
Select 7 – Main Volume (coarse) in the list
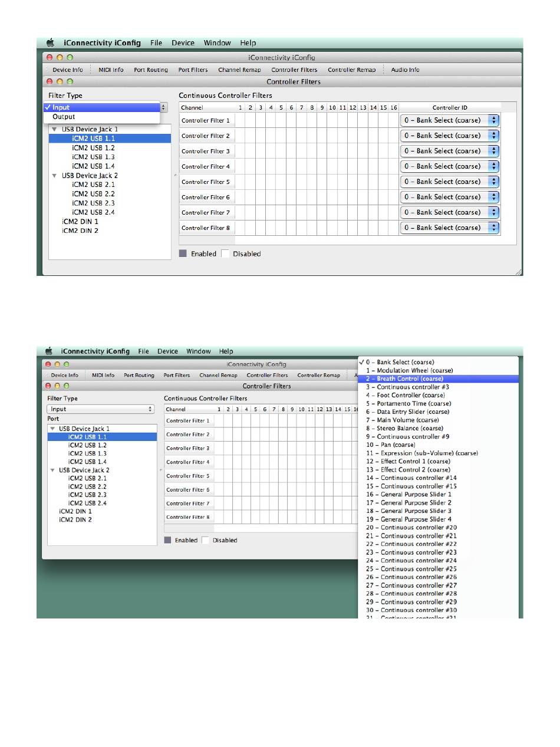[439, 420]
